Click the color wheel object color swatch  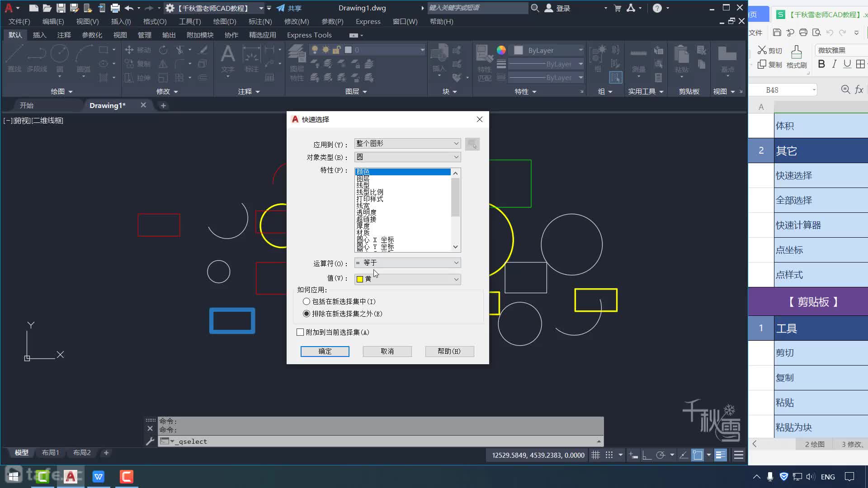(x=501, y=50)
